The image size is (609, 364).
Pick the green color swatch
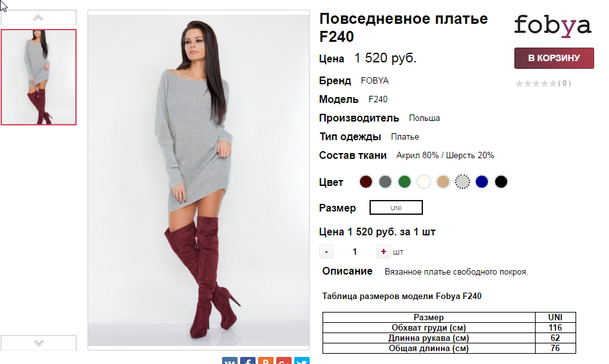[x=404, y=181]
